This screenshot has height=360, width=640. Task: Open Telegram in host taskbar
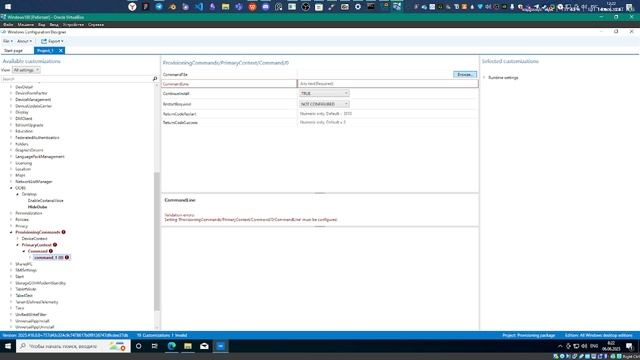[x=159, y=7]
